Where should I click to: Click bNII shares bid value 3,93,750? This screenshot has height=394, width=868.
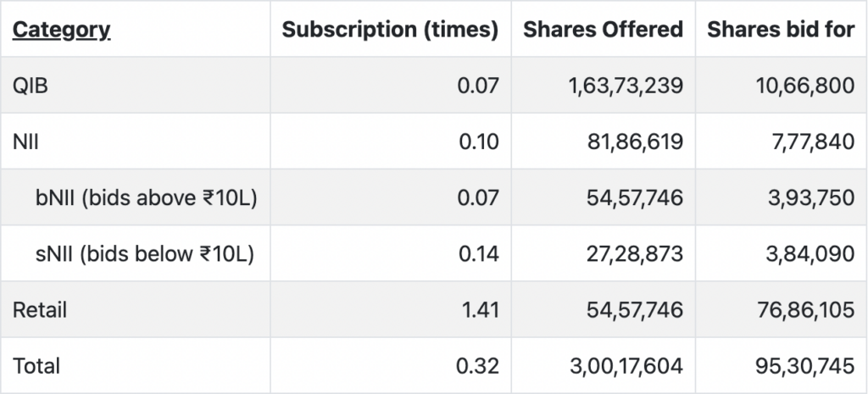click(811, 198)
